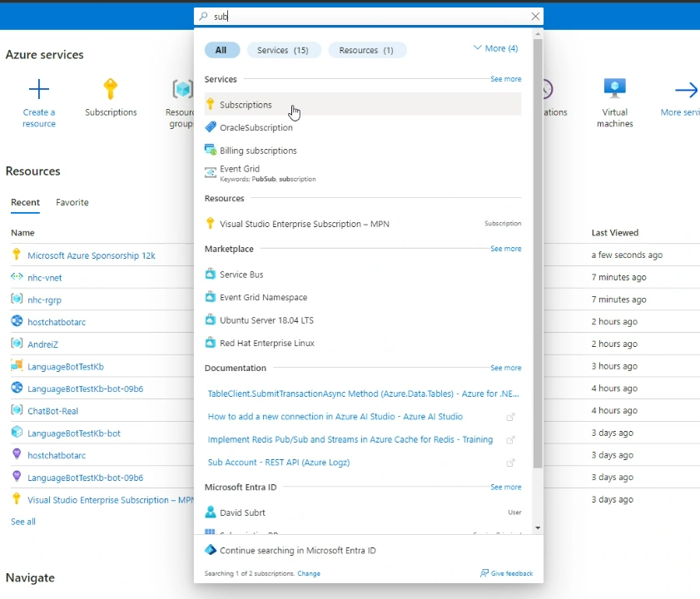Filter results by Resources (1)

tap(367, 50)
